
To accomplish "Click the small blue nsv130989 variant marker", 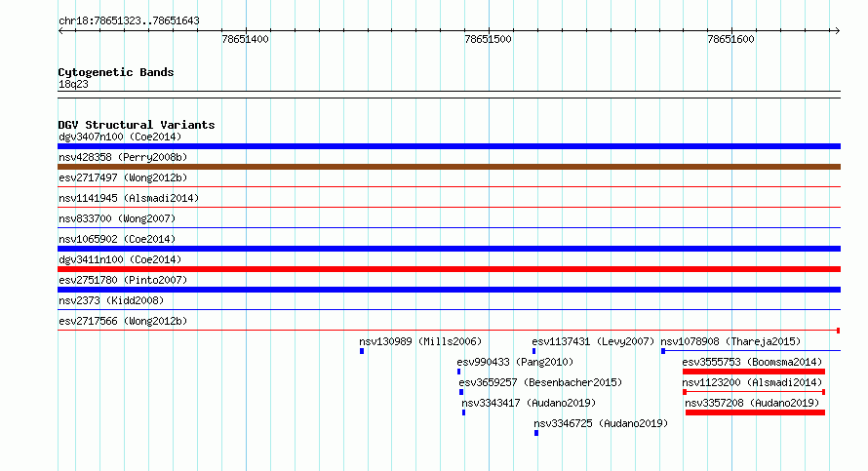I will click(x=362, y=351).
